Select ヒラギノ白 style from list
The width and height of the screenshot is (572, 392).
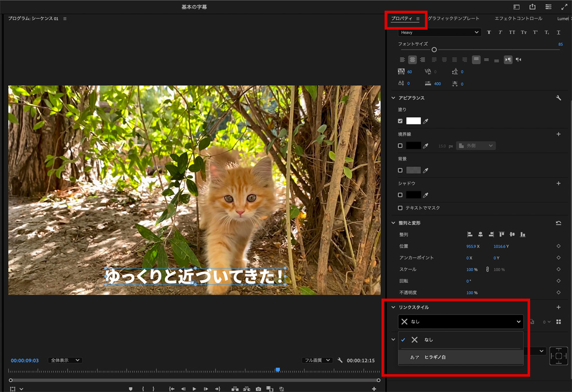tap(461, 357)
